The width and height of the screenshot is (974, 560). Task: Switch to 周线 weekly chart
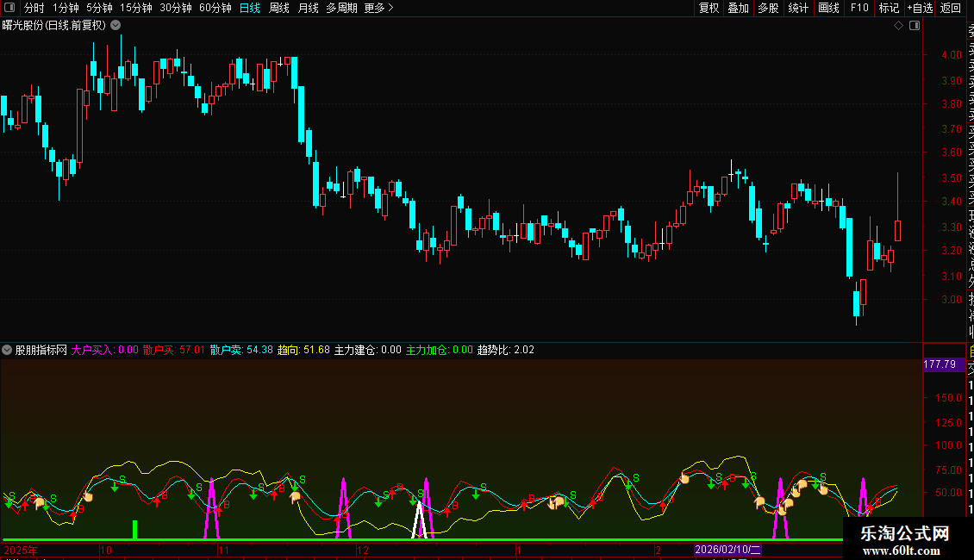(x=279, y=8)
